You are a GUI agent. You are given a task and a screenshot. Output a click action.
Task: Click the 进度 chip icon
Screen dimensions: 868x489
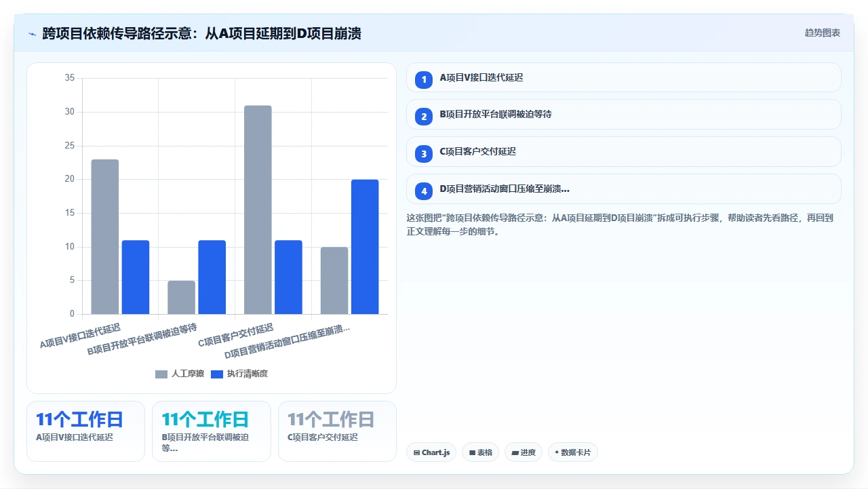pos(515,452)
